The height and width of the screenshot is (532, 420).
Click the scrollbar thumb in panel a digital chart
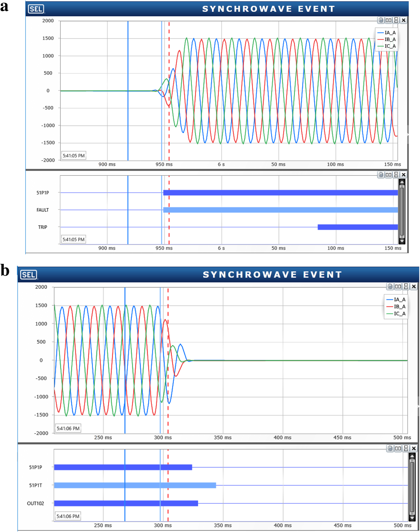[402, 212]
